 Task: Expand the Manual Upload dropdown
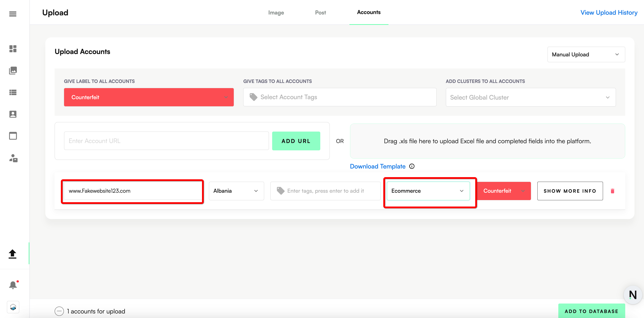(x=586, y=54)
